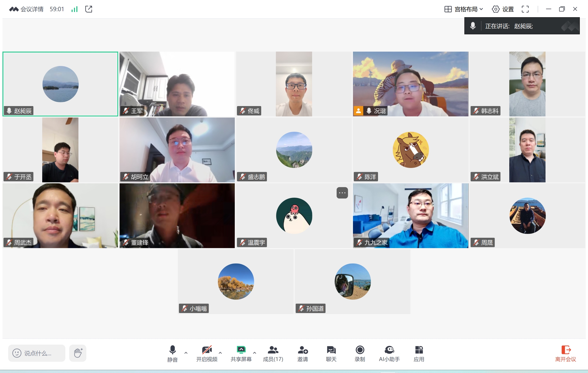Image resolution: width=588 pixels, height=373 pixels.
Task: Click the 温震宇 name label
Action: pyautogui.click(x=256, y=243)
